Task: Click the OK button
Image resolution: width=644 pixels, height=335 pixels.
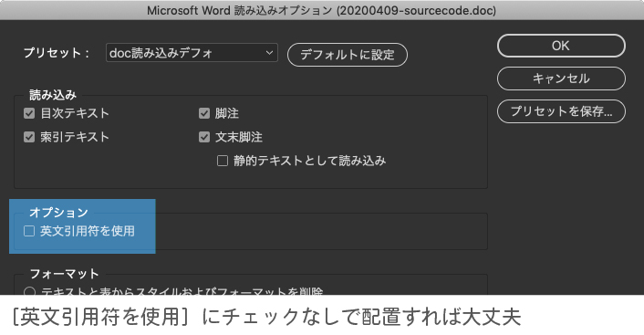Action: coord(561,46)
